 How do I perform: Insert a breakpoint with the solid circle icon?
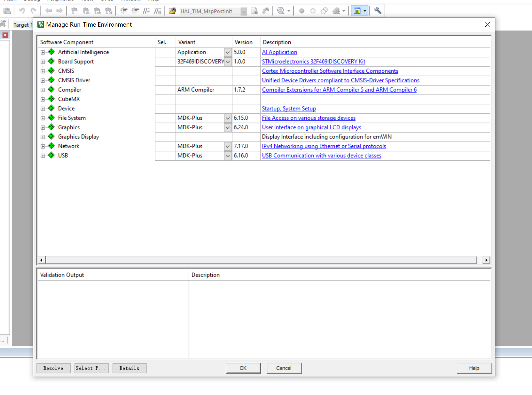tap(302, 11)
